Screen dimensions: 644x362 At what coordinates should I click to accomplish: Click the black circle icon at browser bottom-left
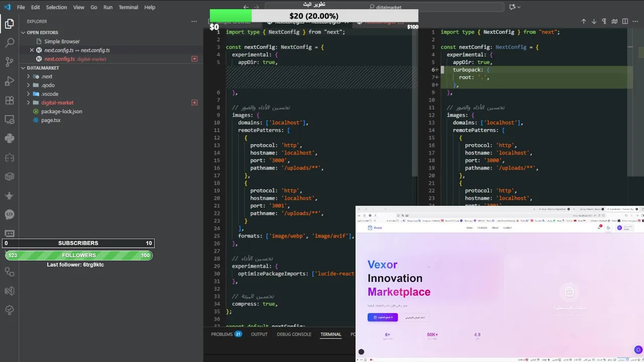[x=361, y=352]
